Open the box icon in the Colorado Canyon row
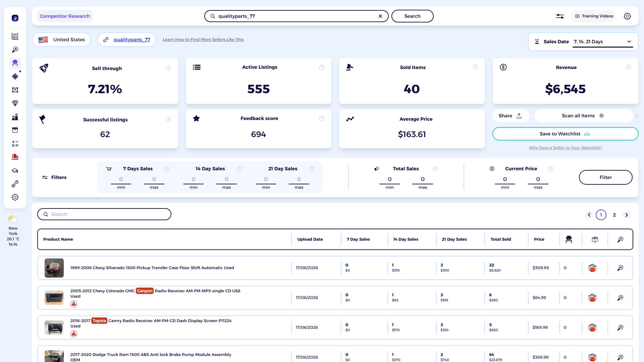The image size is (644, 362). point(592,298)
